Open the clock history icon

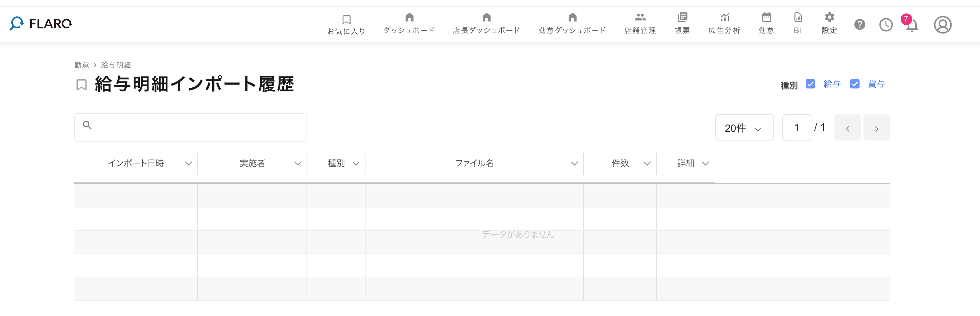click(x=886, y=25)
